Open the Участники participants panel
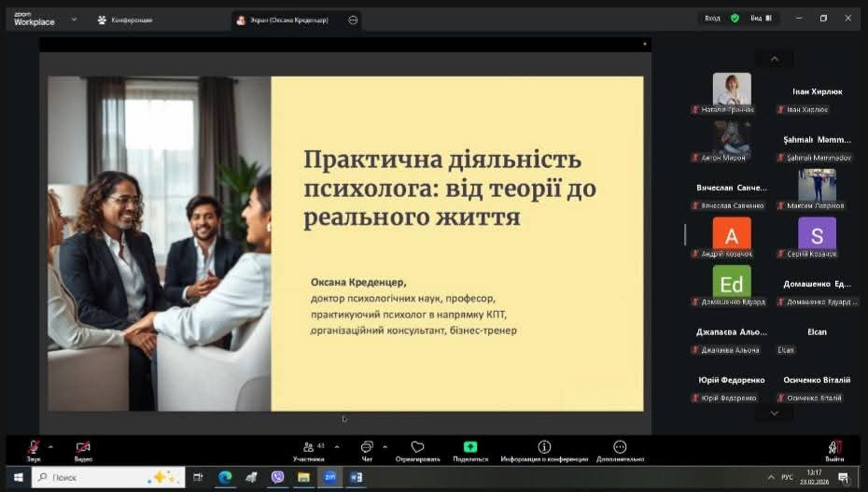Viewport: 868px width, 492px height. click(x=308, y=448)
